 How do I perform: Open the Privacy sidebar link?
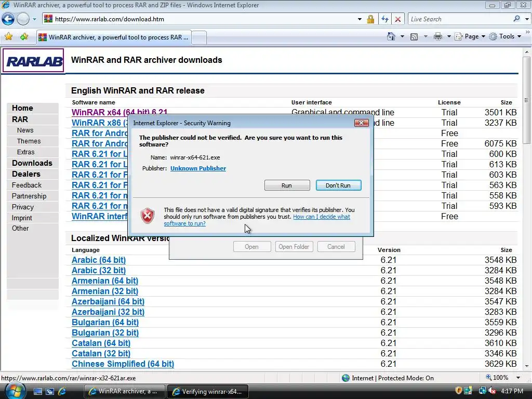click(x=23, y=207)
